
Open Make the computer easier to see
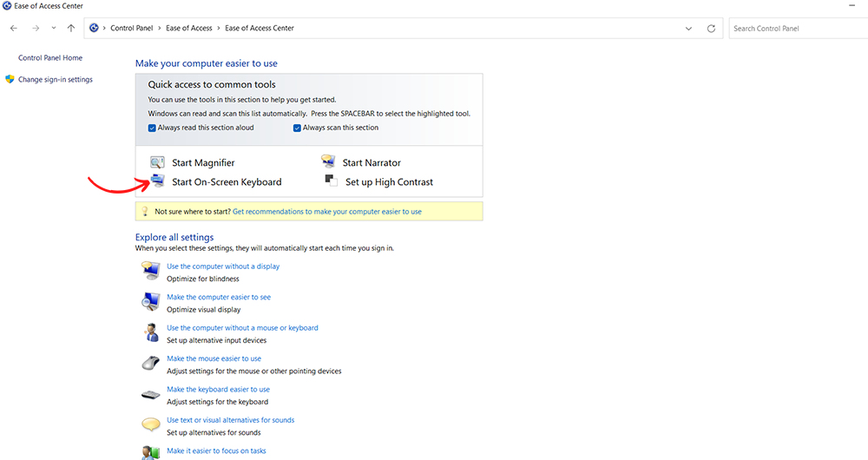point(219,297)
